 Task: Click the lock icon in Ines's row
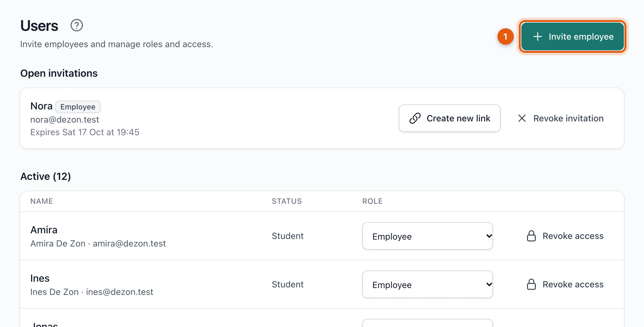[531, 284]
